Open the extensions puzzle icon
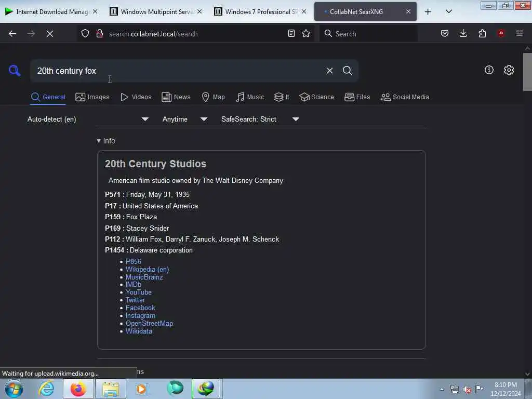 pos(482,33)
